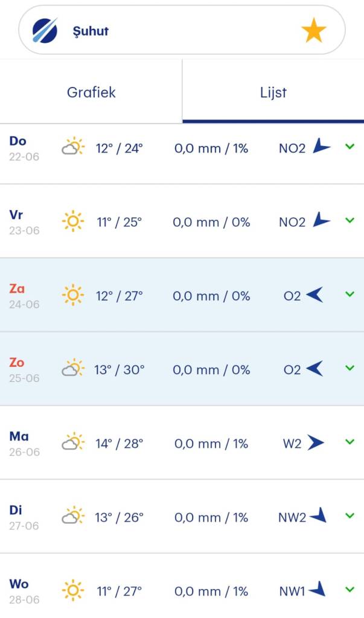Click the NW2 wind arrow on Tuesday
Screen dimensions: 364x618
point(318,516)
